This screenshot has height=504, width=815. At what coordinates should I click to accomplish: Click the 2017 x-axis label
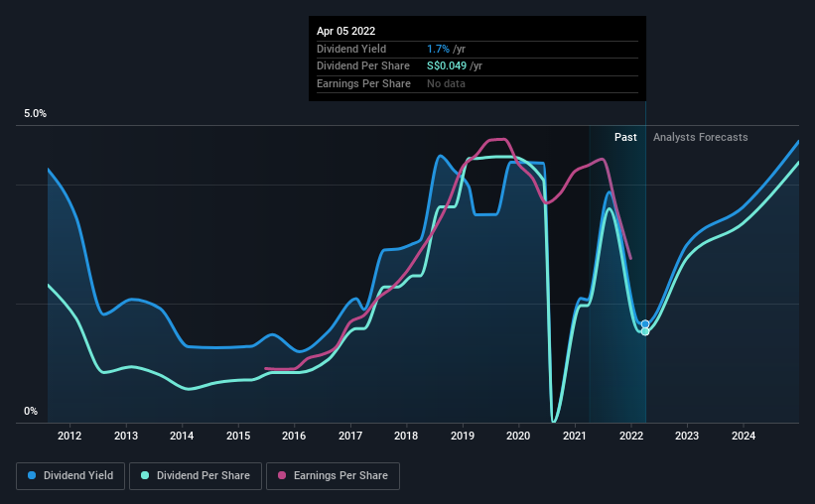[x=350, y=436]
